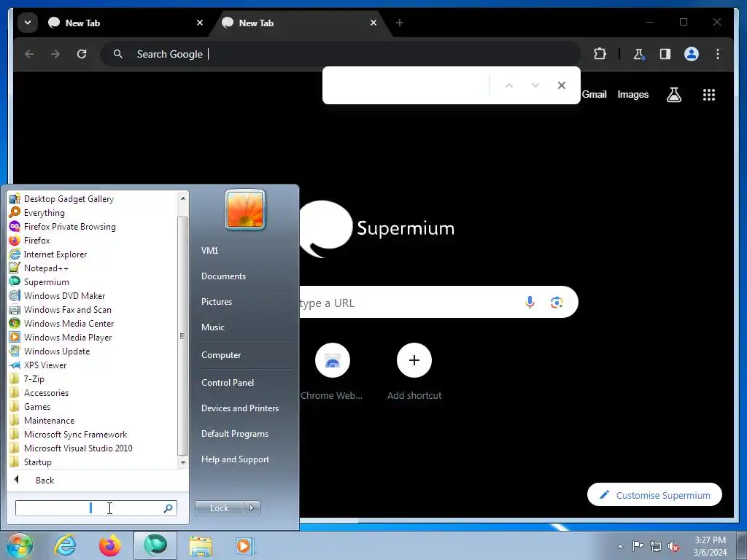Click the user account picture

point(245,209)
